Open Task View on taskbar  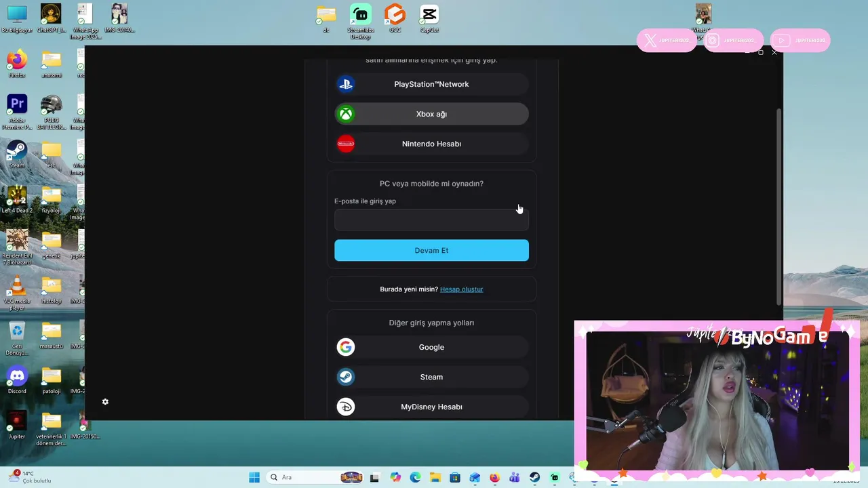374,477
